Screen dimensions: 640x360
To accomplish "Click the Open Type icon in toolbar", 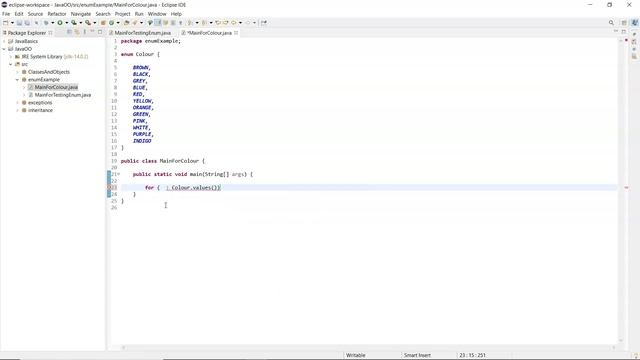I will click(x=127, y=23).
